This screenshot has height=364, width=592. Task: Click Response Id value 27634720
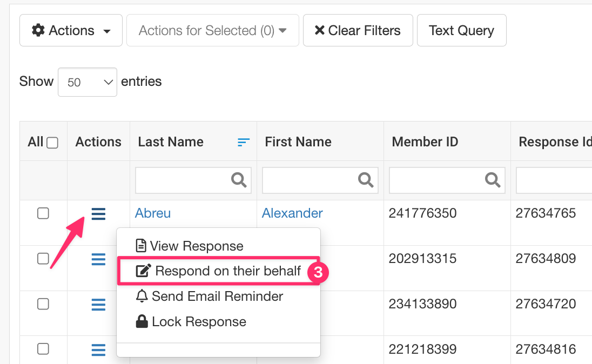pyautogui.click(x=546, y=304)
